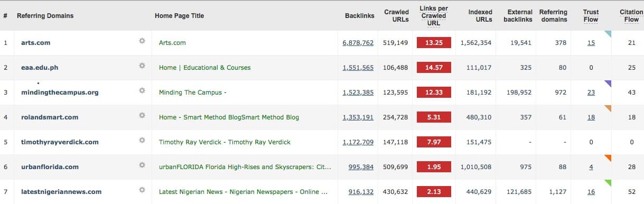Sort table by Indexed URLs column
Image resolution: width=644 pixels, height=204 pixels.
click(x=480, y=16)
